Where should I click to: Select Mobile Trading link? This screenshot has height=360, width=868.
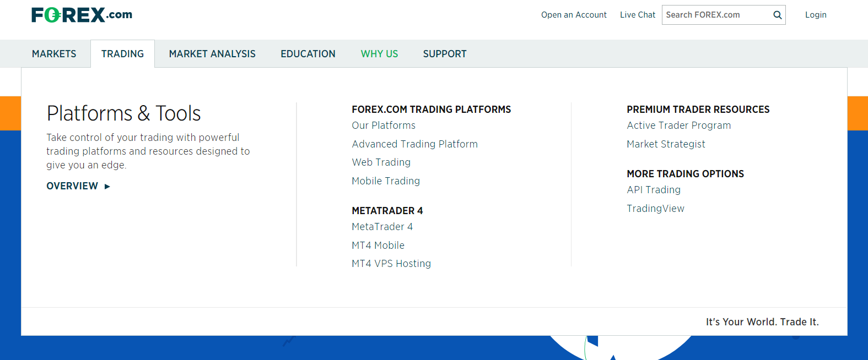(386, 181)
